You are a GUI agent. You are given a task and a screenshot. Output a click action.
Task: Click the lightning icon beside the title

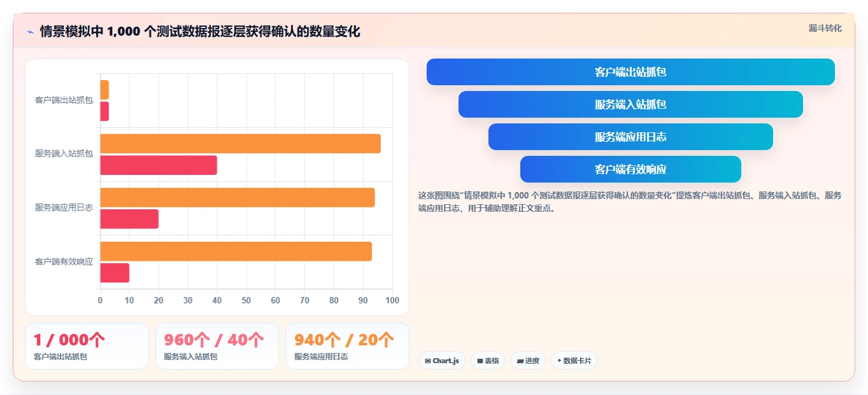coord(31,32)
